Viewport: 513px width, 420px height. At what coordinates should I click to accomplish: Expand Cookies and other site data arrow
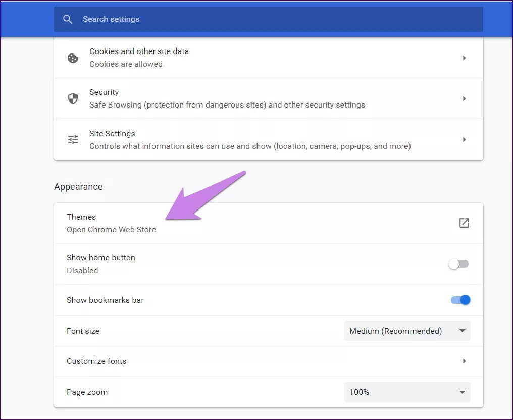click(x=464, y=58)
